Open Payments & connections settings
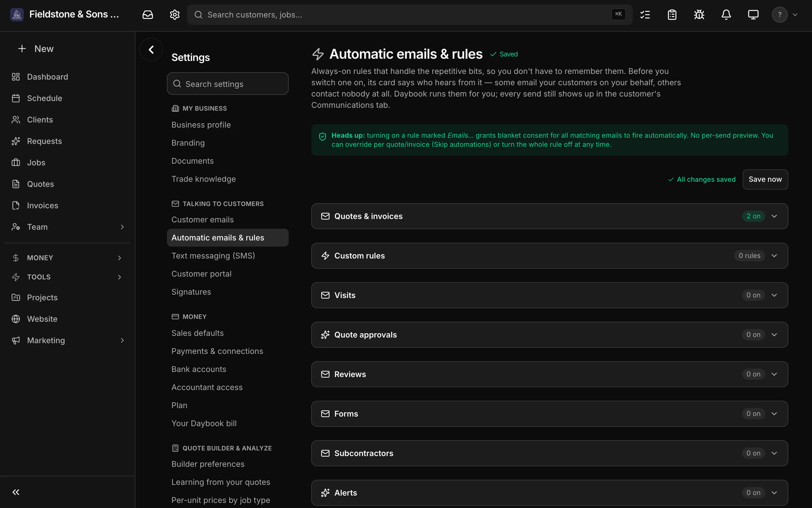 (228, 351)
